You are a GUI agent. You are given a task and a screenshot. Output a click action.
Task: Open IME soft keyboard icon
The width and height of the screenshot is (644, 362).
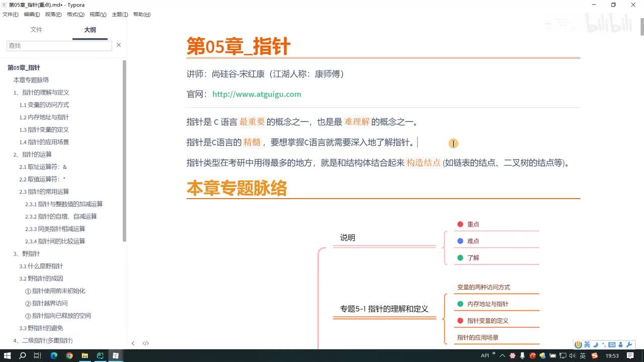[612, 344]
